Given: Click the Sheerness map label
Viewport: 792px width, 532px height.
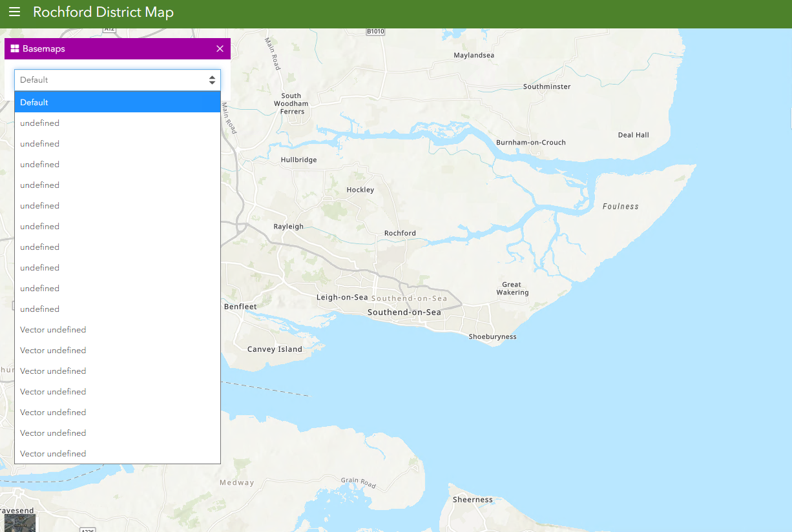Looking at the screenshot, I should 473,500.
